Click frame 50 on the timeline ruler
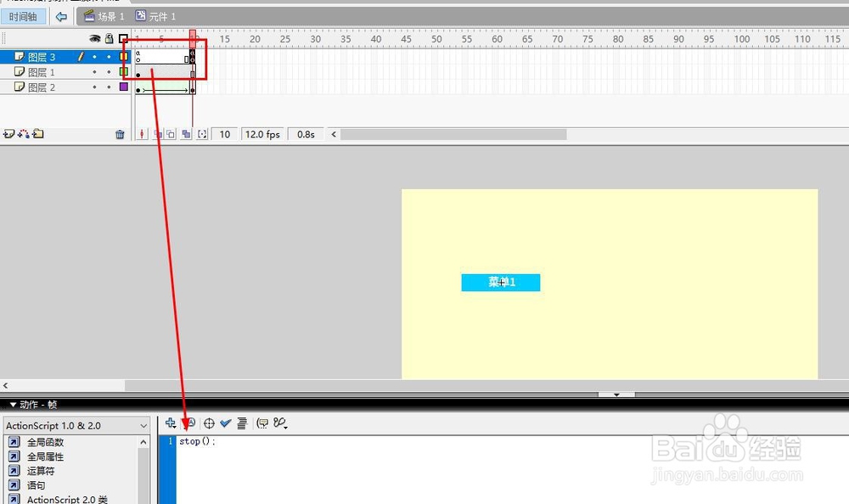This screenshot has height=504, width=849. tap(436, 39)
